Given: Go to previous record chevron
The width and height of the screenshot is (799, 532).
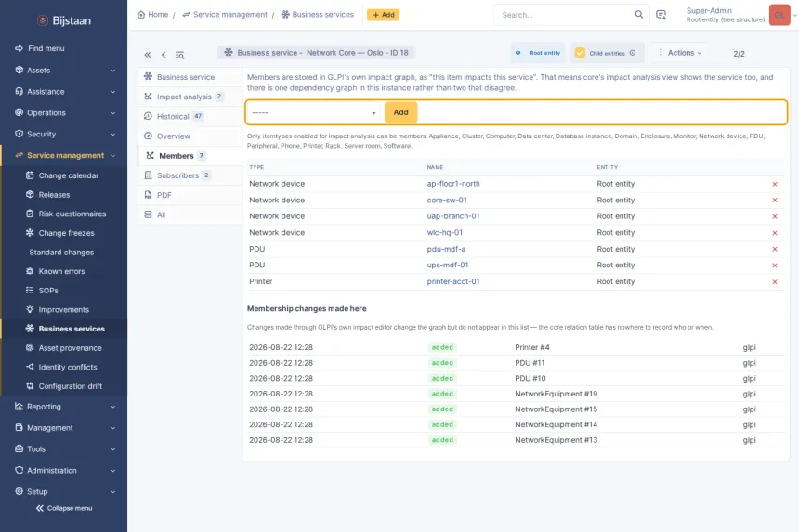Looking at the screenshot, I should click(x=164, y=55).
